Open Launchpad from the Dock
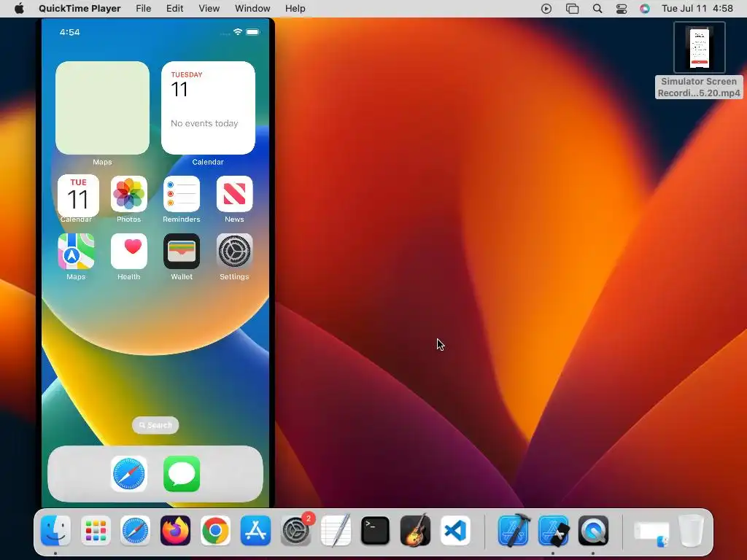The height and width of the screenshot is (560, 747). tap(96, 531)
